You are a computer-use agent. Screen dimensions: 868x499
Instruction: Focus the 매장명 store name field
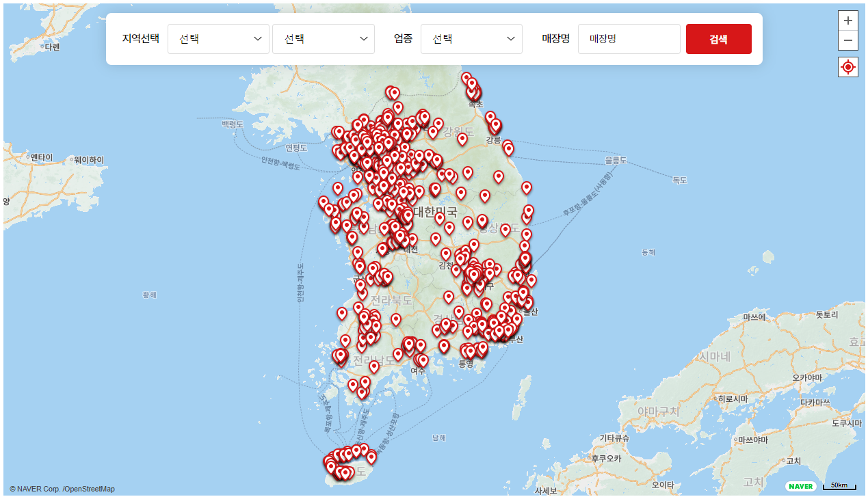[x=629, y=39]
